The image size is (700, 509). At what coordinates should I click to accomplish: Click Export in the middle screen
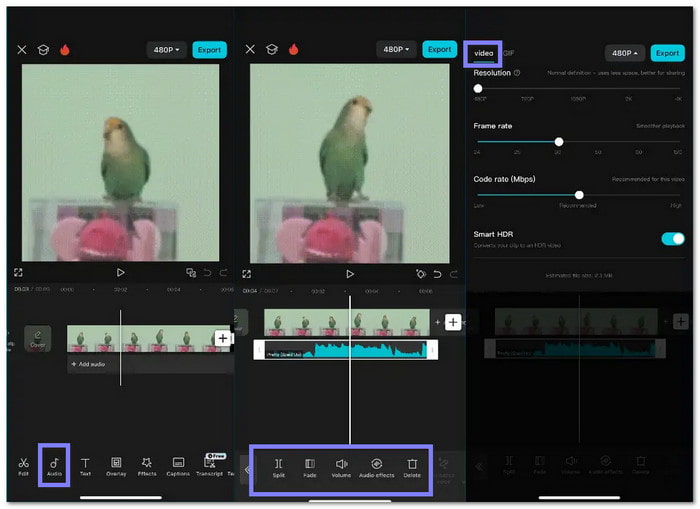tap(439, 49)
